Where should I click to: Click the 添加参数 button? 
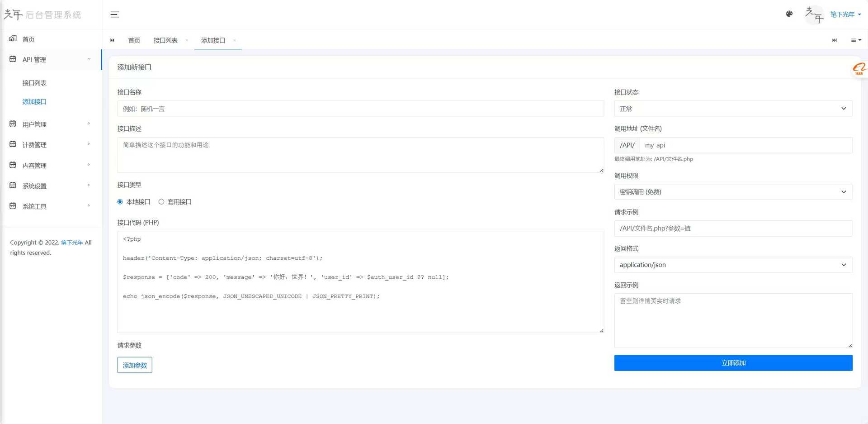[x=135, y=365]
